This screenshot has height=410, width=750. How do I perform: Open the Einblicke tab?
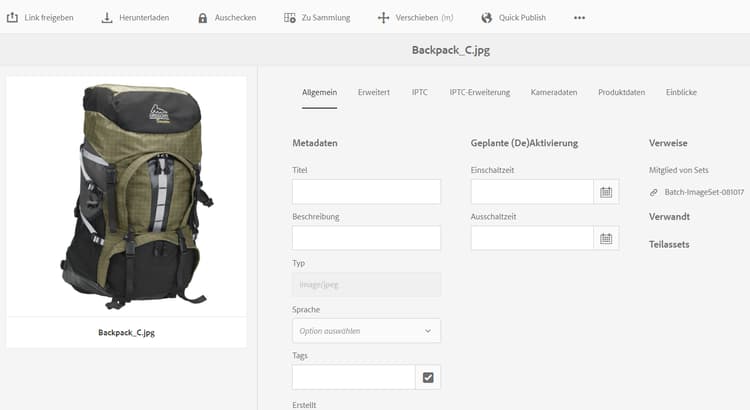pos(681,92)
